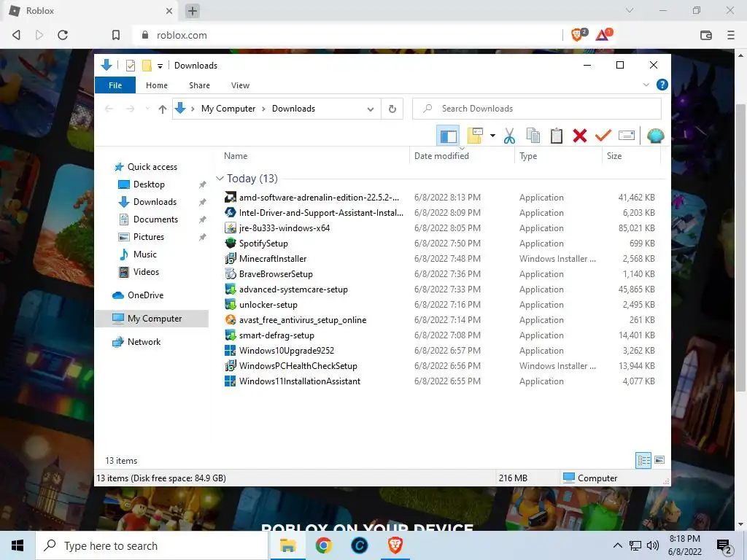747x560 pixels.
Task: Open the View ribbon tab
Action: click(240, 85)
